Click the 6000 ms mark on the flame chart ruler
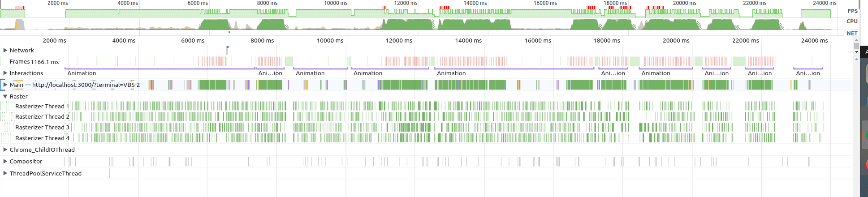The width and height of the screenshot is (868, 197). pos(193,40)
